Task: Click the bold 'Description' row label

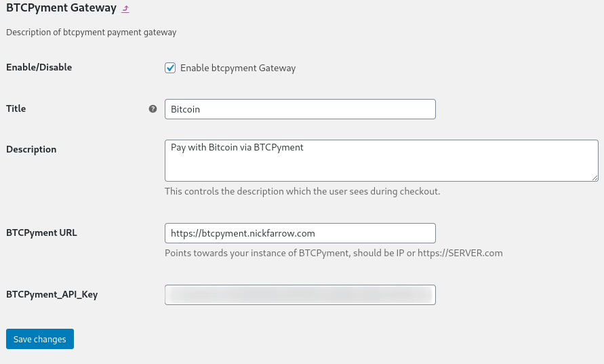Action: pos(31,149)
